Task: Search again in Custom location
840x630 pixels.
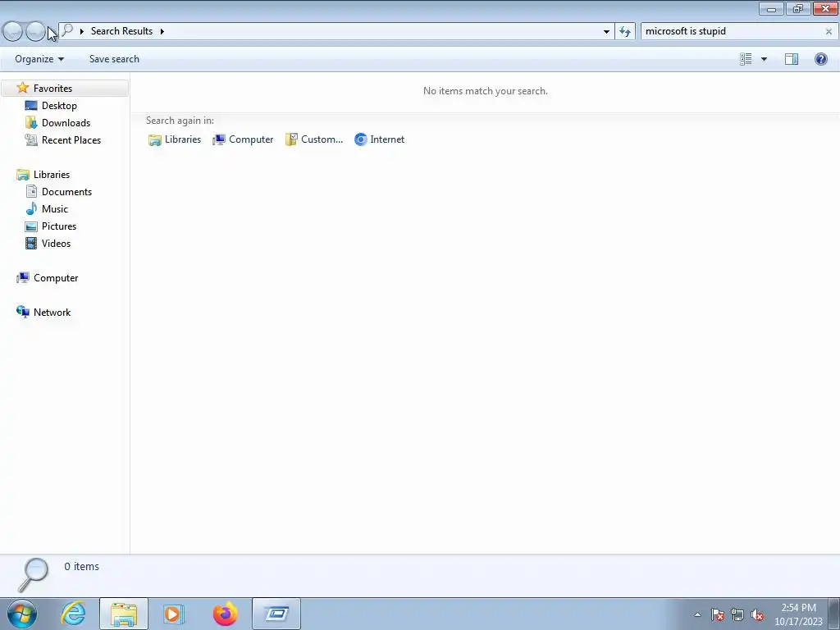Action: click(x=314, y=139)
